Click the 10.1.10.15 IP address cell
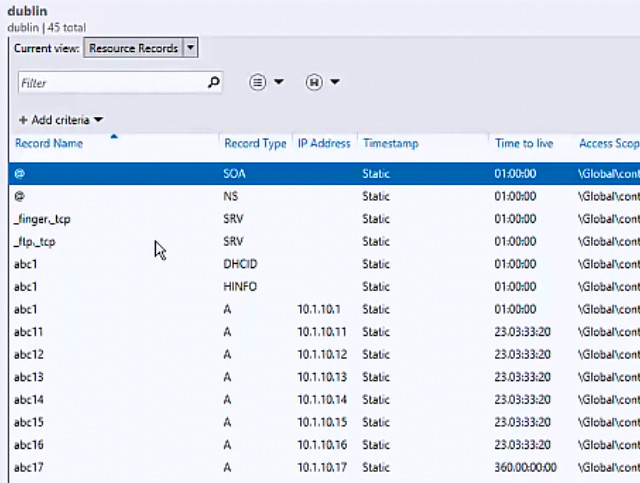Screen dimensions: 640x483 tap(322, 422)
